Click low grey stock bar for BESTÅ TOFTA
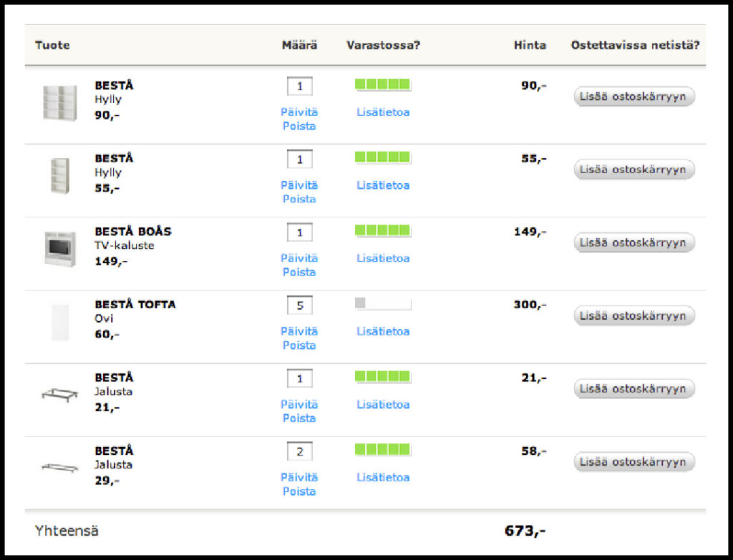This screenshot has height=560, width=733. (383, 303)
